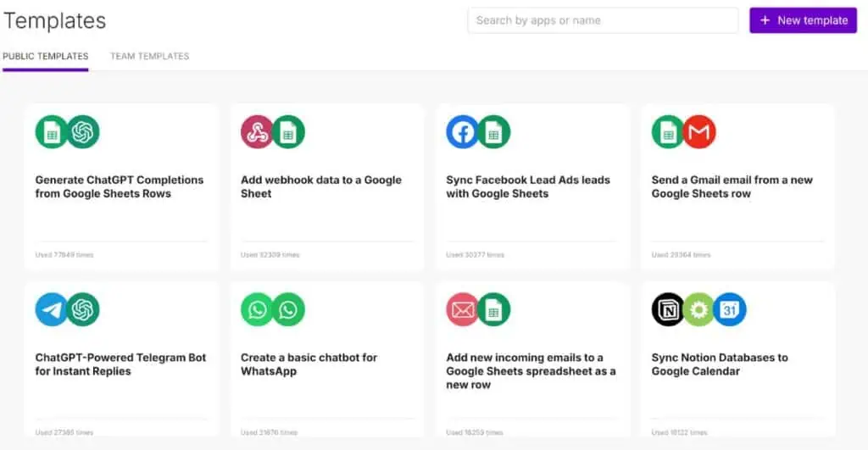Focus the Search by apps or name field
This screenshot has height=450, width=868.
coord(603,20)
